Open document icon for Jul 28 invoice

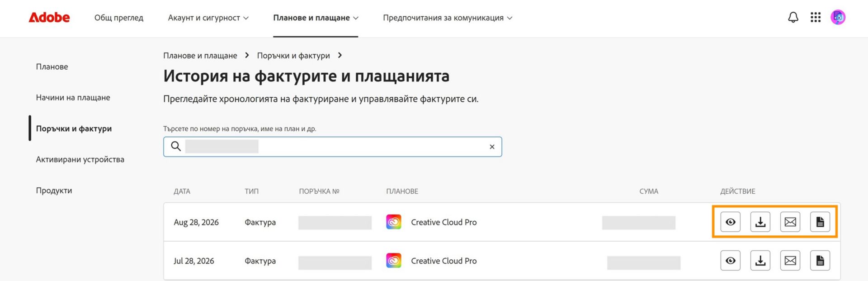(820, 261)
